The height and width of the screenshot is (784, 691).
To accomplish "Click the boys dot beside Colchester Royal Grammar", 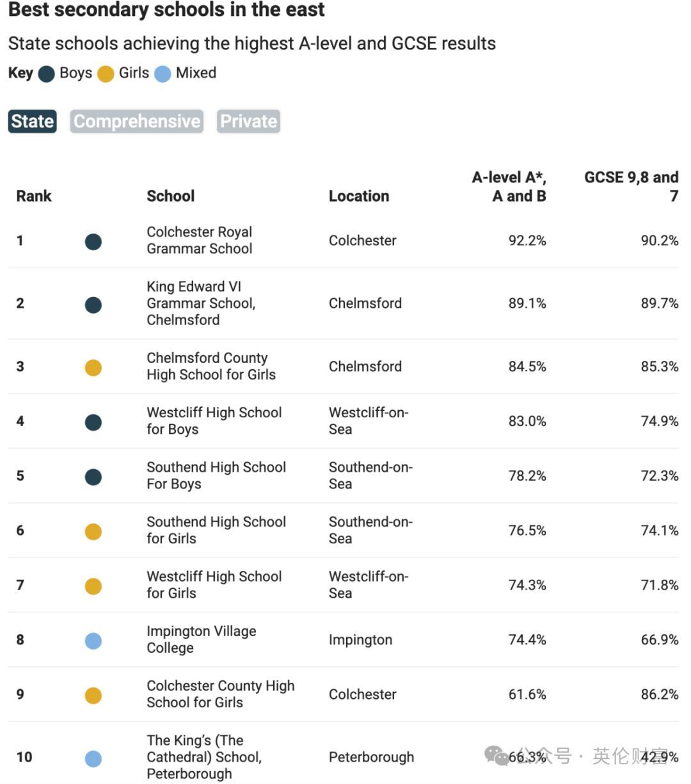I will tap(93, 241).
